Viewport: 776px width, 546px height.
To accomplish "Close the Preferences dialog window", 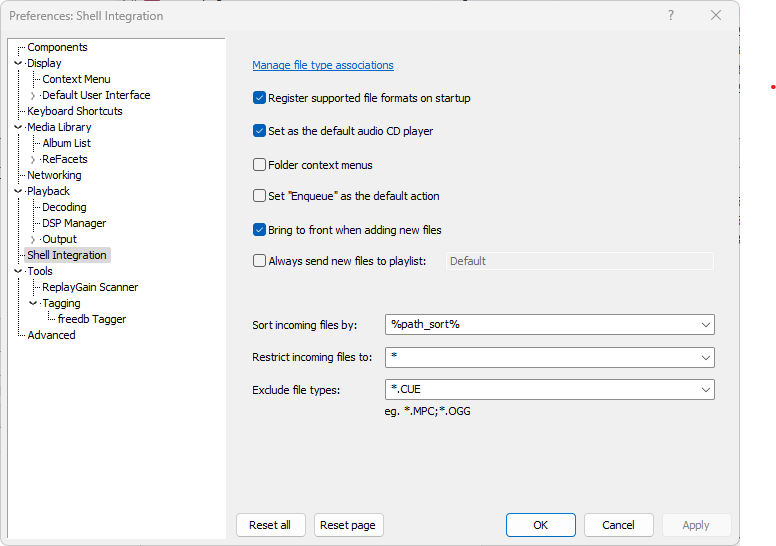I will click(716, 15).
